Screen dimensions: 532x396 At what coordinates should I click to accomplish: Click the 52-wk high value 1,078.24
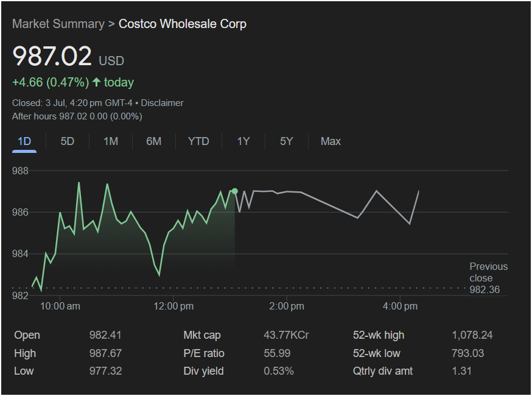[472, 335]
